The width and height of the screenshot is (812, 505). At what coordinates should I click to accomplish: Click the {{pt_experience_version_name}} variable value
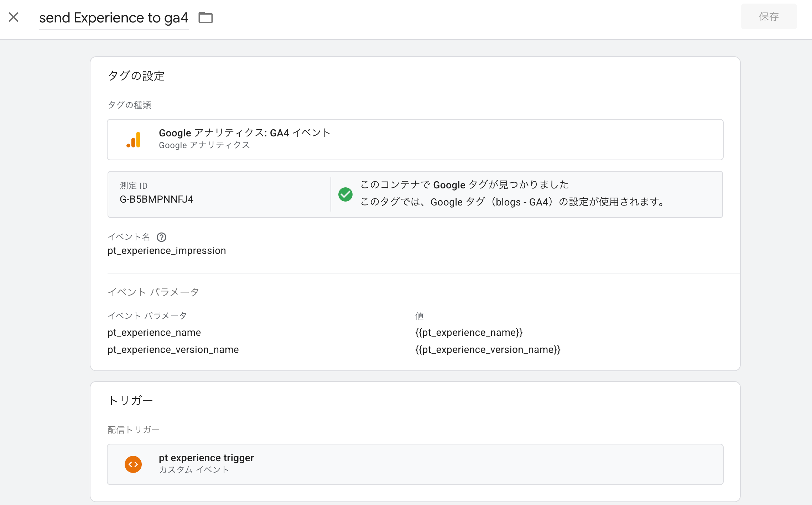pyautogui.click(x=488, y=350)
